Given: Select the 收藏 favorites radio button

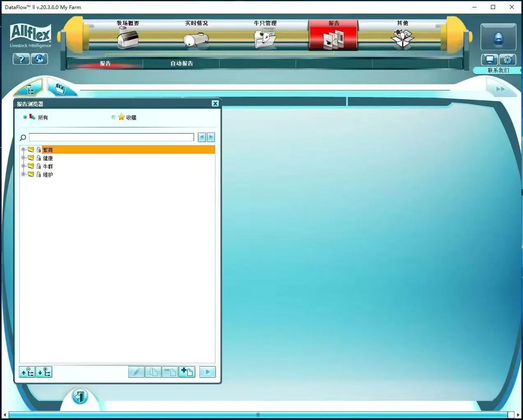Looking at the screenshot, I should (113, 117).
